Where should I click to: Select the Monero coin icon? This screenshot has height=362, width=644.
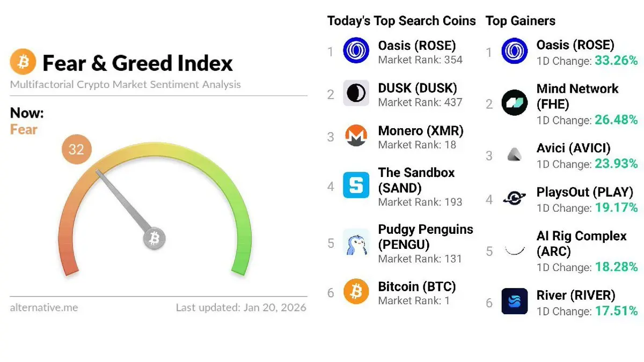coord(356,136)
